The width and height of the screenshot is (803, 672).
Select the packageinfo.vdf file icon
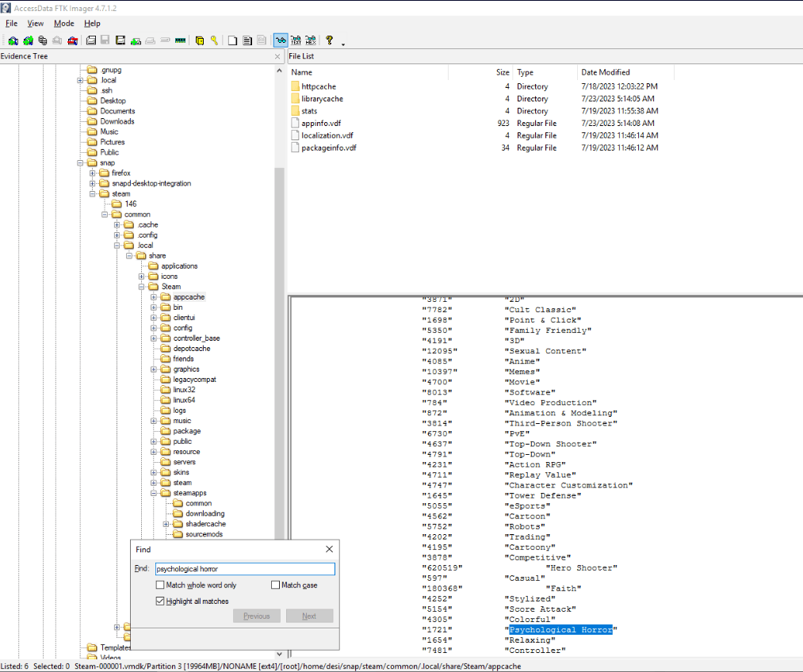295,148
